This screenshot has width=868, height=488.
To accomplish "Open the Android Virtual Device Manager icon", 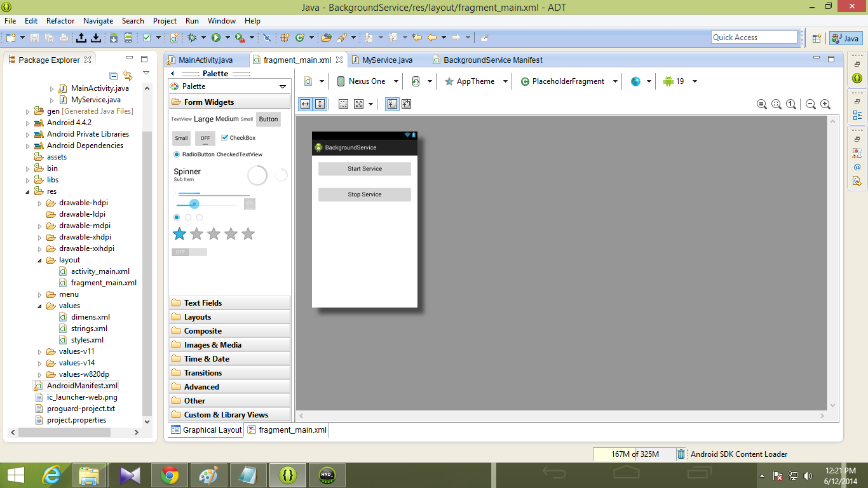I will (x=128, y=37).
